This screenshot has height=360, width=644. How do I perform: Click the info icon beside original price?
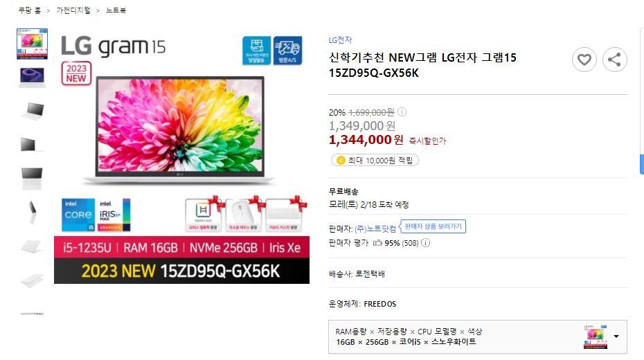pyautogui.click(x=402, y=111)
